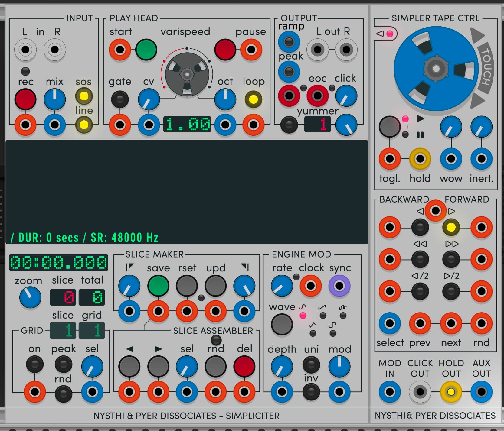Screen dimensions: 504x431
Task: Click the L in input jack
Action: point(25,50)
